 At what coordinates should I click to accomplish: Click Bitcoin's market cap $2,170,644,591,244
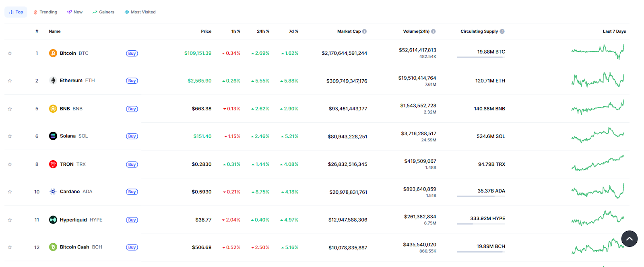pos(345,53)
